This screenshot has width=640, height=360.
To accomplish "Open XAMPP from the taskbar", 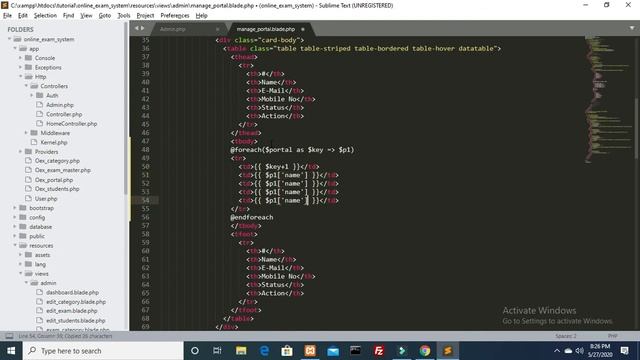I will 310,351.
